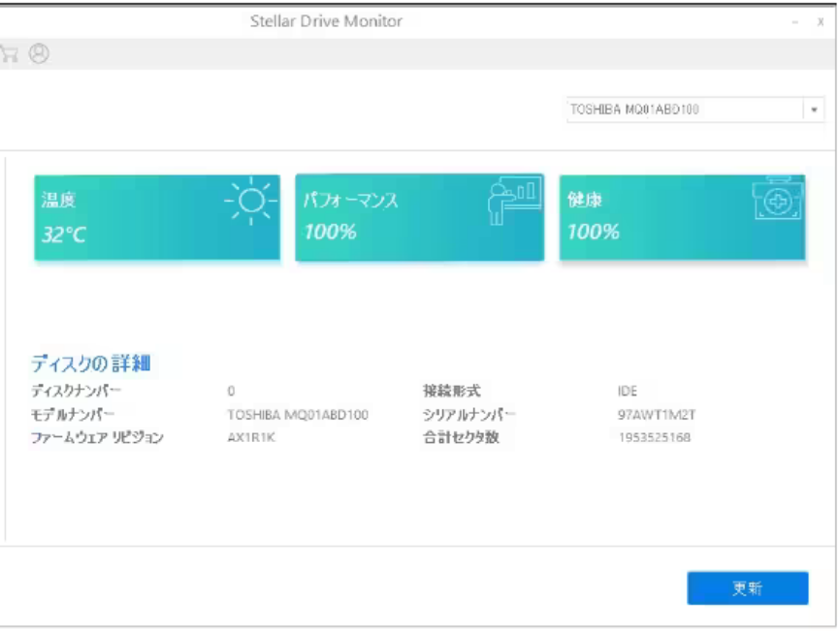Click the firmware revision value AX1R1K
840x632 pixels.
pos(251,438)
